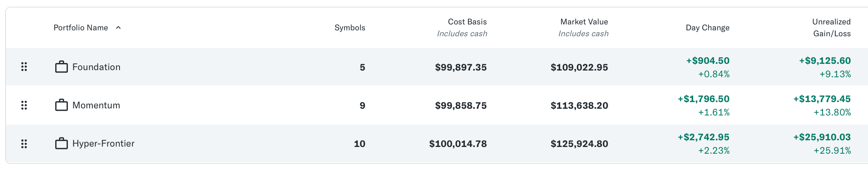Toggle sort arrow next to Portfolio Name

click(118, 28)
